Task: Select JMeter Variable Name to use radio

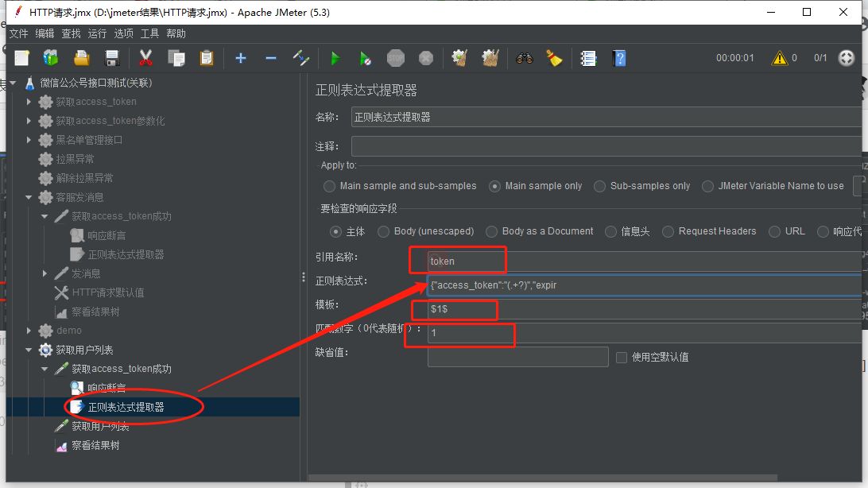Action: (x=707, y=186)
